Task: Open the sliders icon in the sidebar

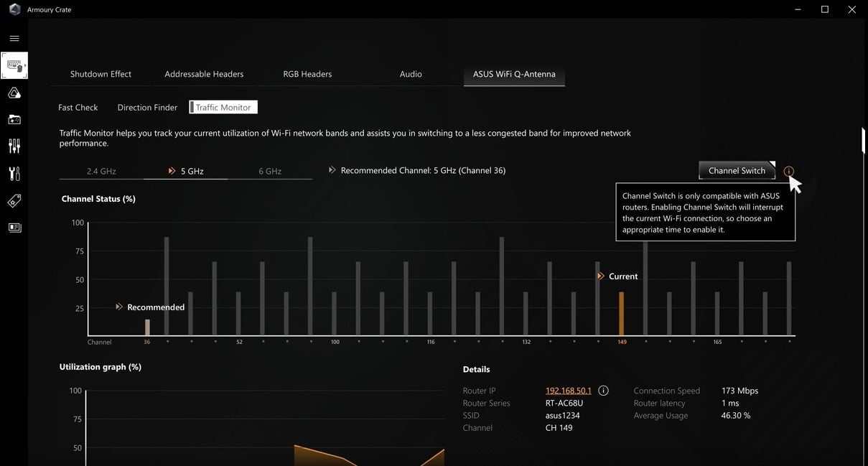Action: click(x=14, y=146)
